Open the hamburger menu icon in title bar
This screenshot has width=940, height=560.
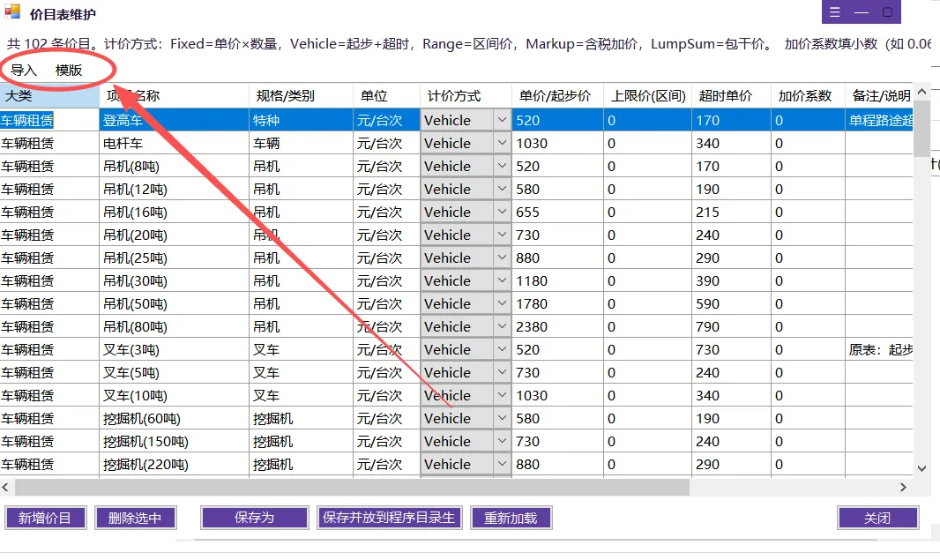[834, 12]
